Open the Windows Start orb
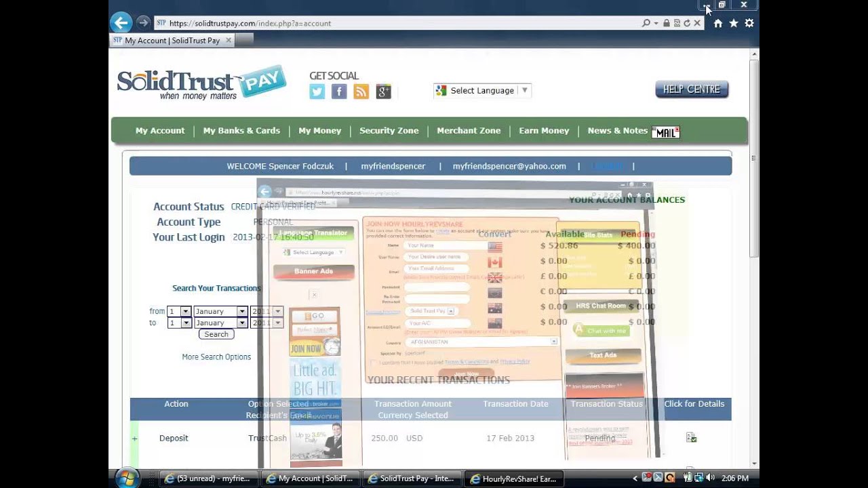The image size is (868, 488). (x=126, y=478)
